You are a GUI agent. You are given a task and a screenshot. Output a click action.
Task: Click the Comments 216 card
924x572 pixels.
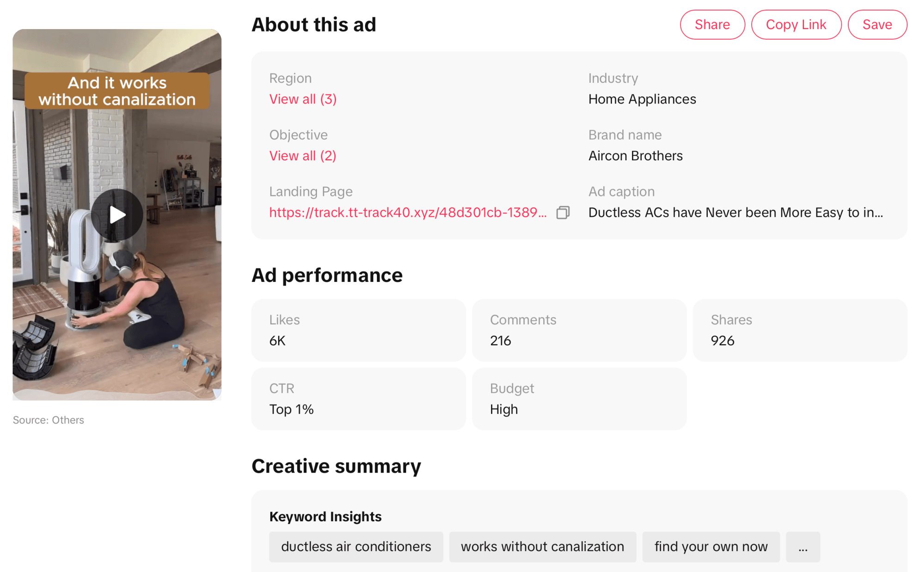tap(579, 330)
